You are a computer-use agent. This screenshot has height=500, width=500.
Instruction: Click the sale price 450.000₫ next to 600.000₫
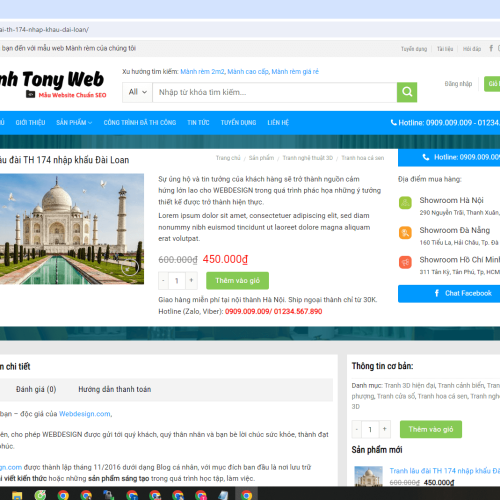tap(225, 259)
